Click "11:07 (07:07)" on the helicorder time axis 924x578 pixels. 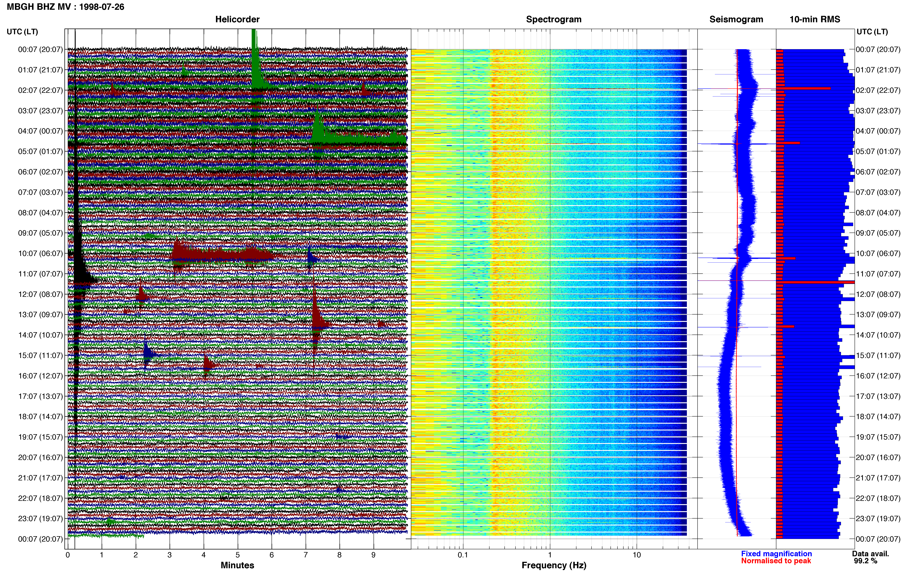(40, 274)
